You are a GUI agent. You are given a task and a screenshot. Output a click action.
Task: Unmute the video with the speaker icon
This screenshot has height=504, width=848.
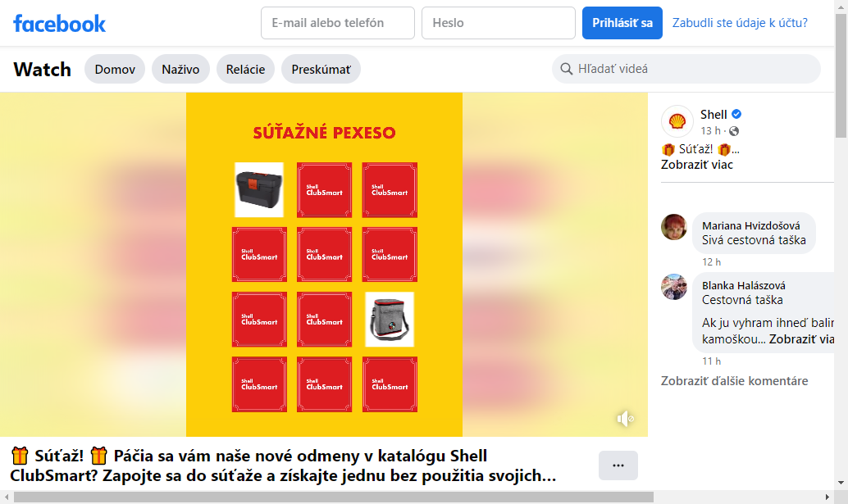625,419
